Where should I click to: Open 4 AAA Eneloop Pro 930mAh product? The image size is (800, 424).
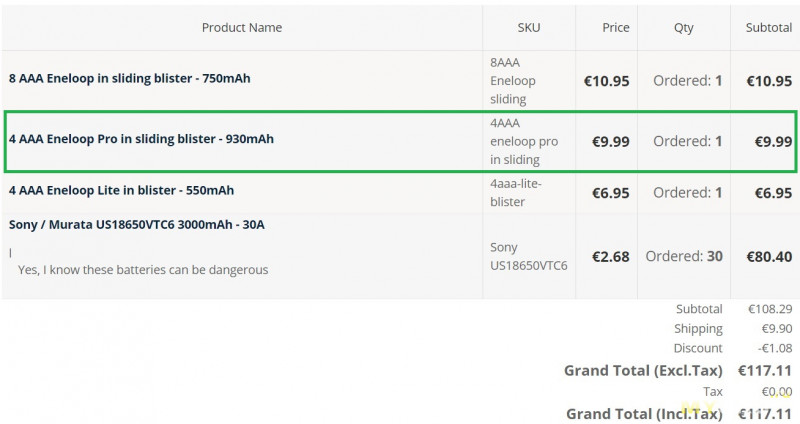click(x=141, y=139)
